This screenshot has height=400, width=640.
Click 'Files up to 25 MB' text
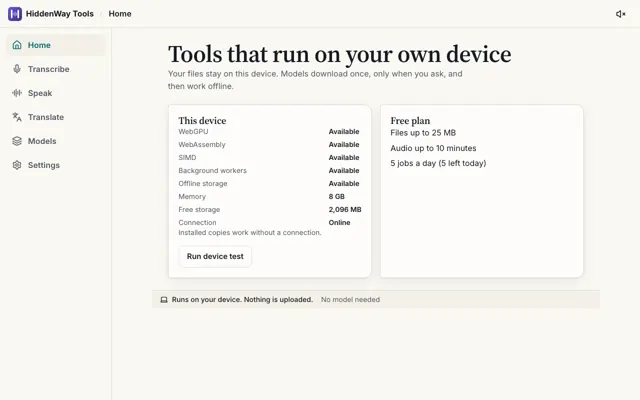point(423,133)
